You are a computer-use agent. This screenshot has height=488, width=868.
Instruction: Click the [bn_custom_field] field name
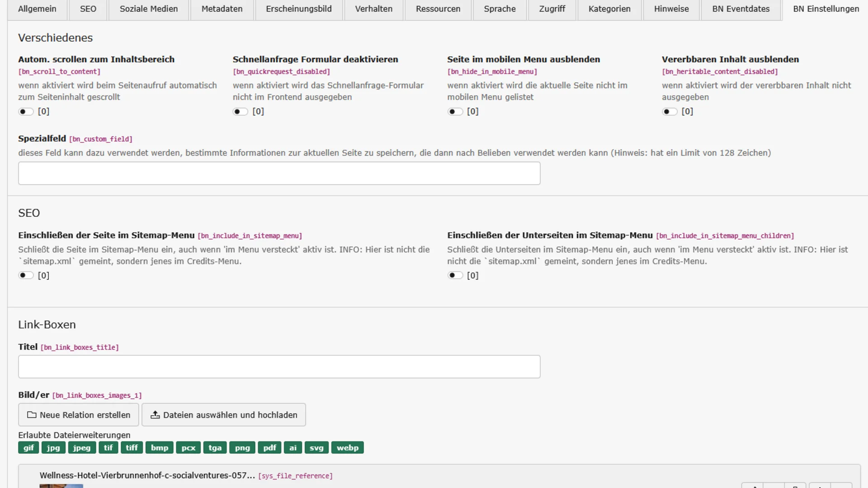click(101, 139)
